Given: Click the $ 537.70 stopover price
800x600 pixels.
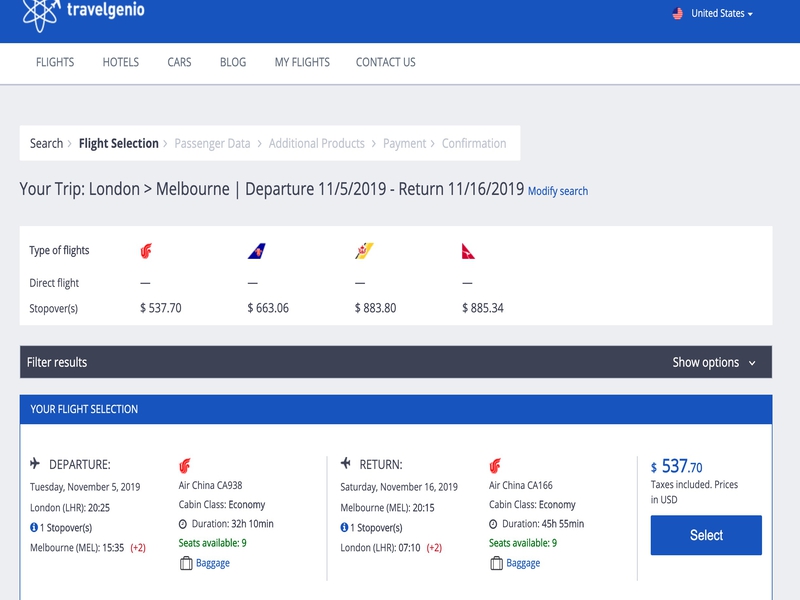Looking at the screenshot, I should click(161, 308).
